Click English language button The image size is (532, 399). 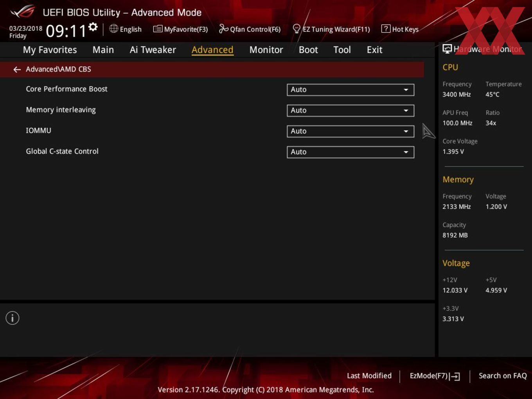click(131, 29)
